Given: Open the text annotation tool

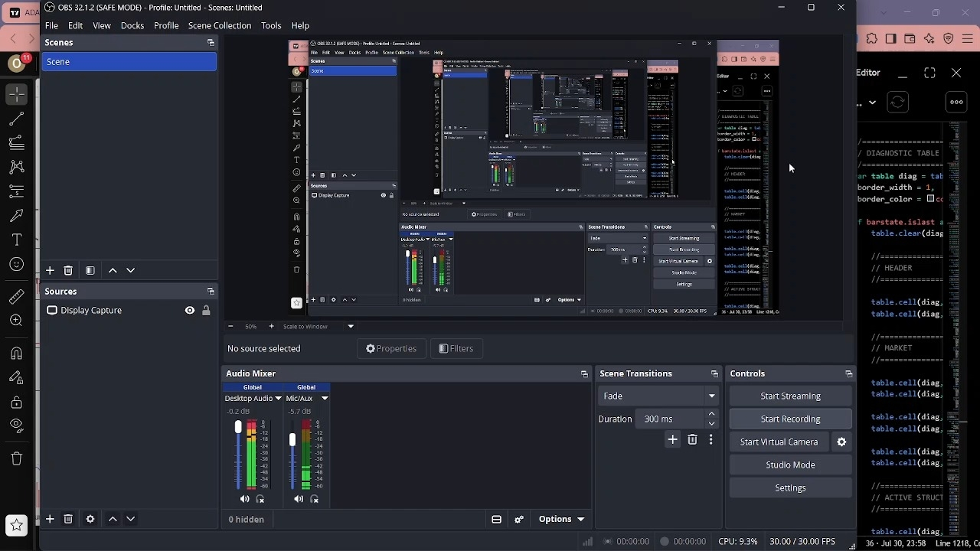Looking at the screenshot, I should click(17, 240).
